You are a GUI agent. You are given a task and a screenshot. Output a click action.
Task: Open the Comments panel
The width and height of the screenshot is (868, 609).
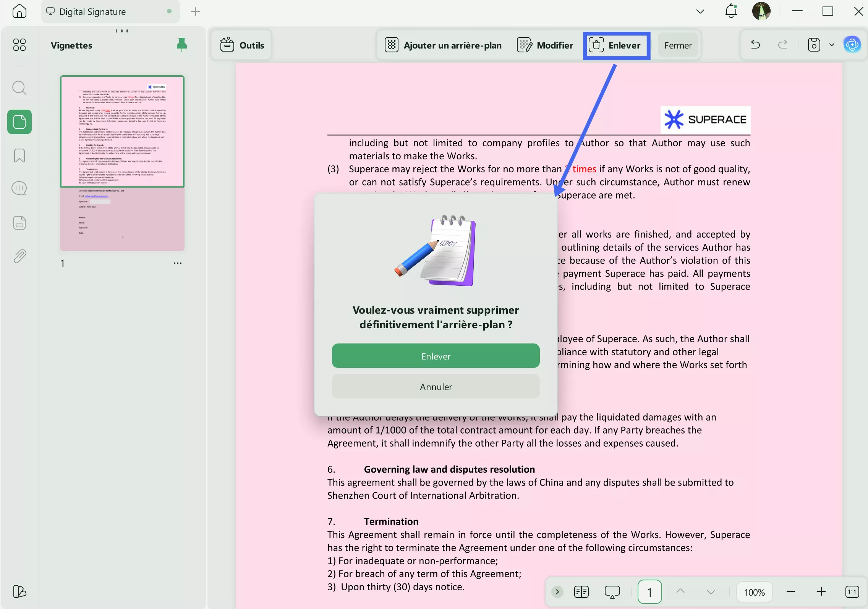[x=19, y=188]
